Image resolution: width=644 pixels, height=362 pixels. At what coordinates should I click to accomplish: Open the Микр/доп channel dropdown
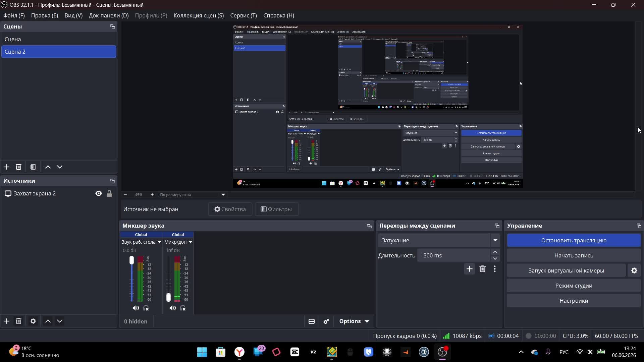[190, 242]
